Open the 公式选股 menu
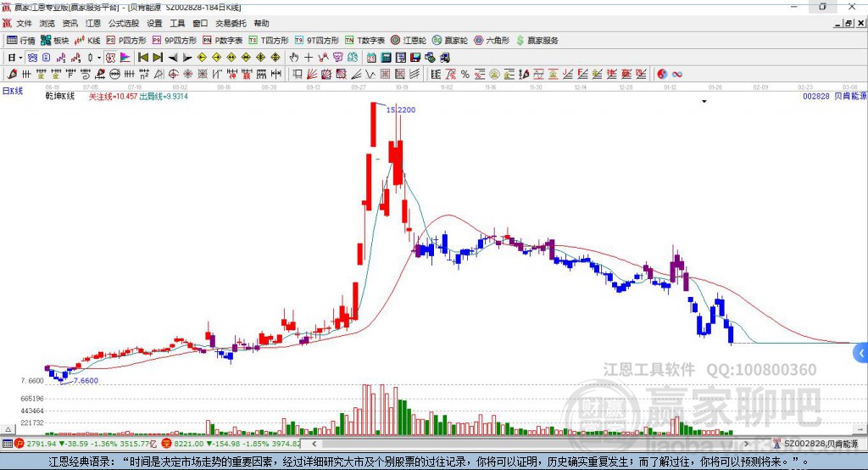The height and width of the screenshot is (470, 868). tap(124, 23)
